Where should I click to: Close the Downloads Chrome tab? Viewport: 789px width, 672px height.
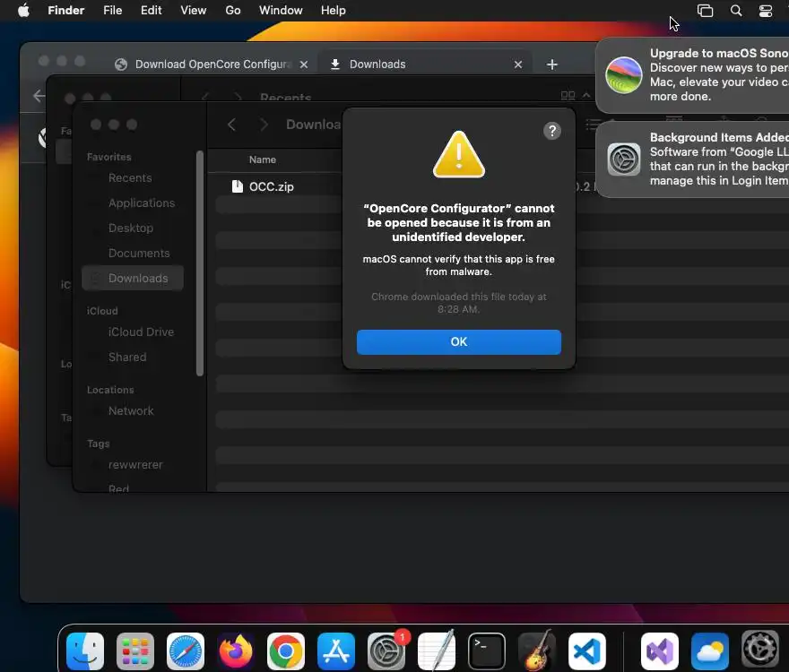[x=518, y=65]
